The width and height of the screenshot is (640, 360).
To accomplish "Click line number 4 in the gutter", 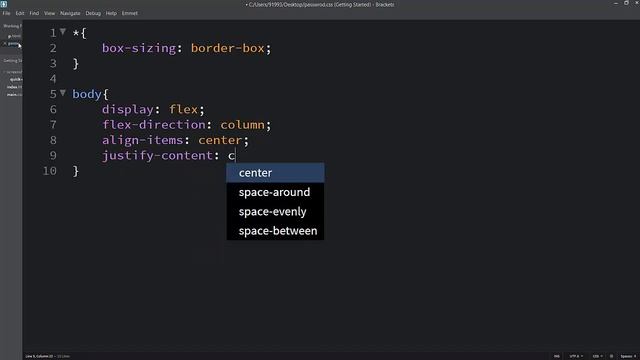I will pyautogui.click(x=53, y=79).
